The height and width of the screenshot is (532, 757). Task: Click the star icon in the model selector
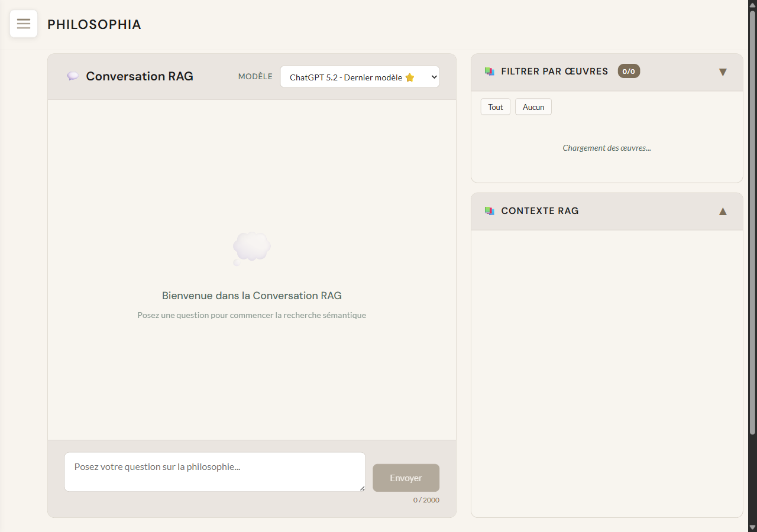click(410, 77)
